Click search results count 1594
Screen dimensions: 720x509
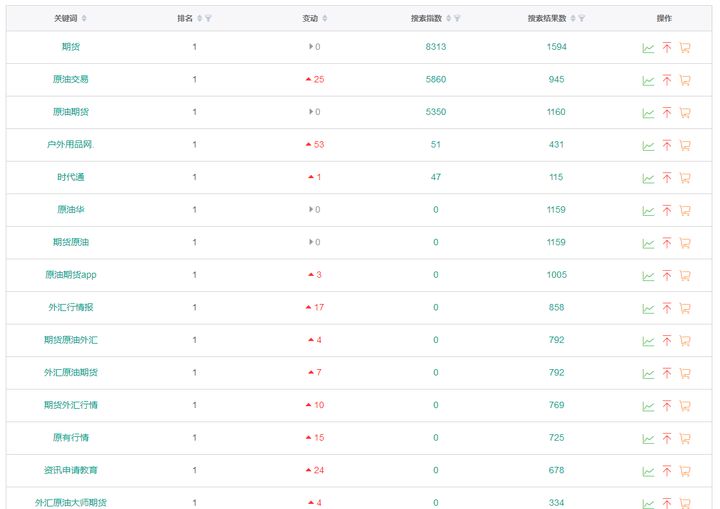(557, 46)
